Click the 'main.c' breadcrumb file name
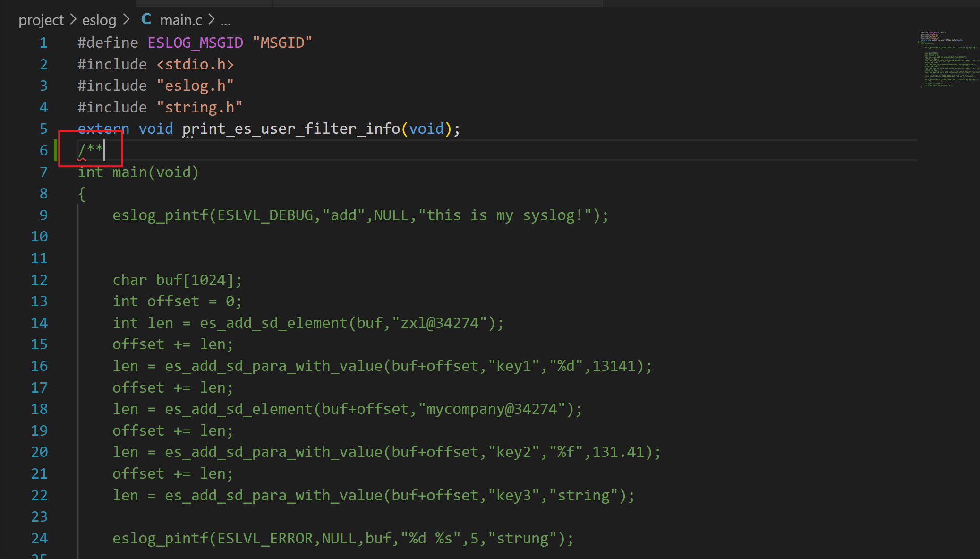 (181, 20)
